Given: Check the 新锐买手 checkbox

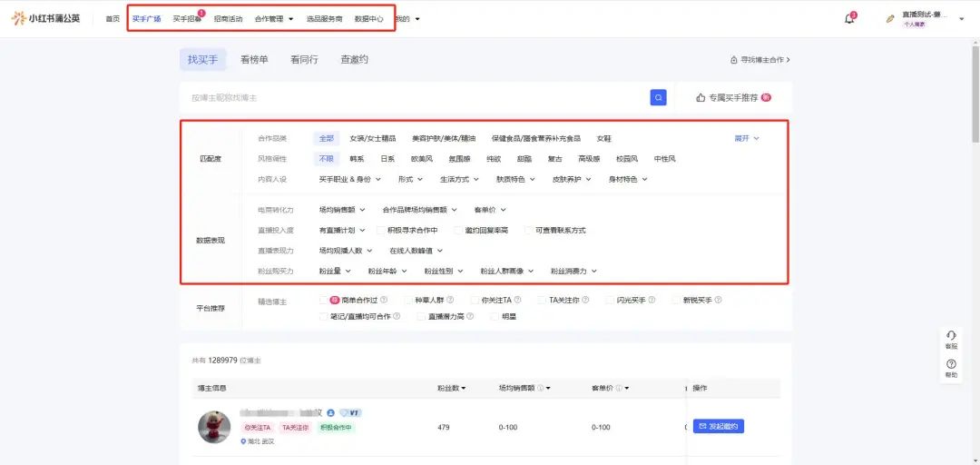Looking at the screenshot, I should (676, 300).
